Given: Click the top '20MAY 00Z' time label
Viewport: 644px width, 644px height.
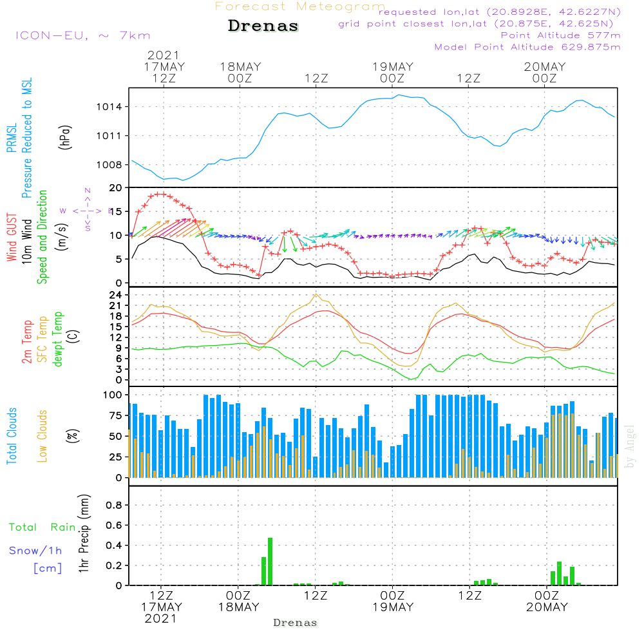Looking at the screenshot, I should click(x=545, y=72).
